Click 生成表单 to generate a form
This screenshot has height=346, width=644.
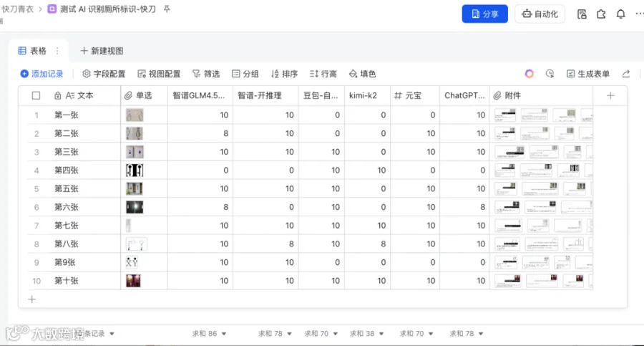pos(587,74)
